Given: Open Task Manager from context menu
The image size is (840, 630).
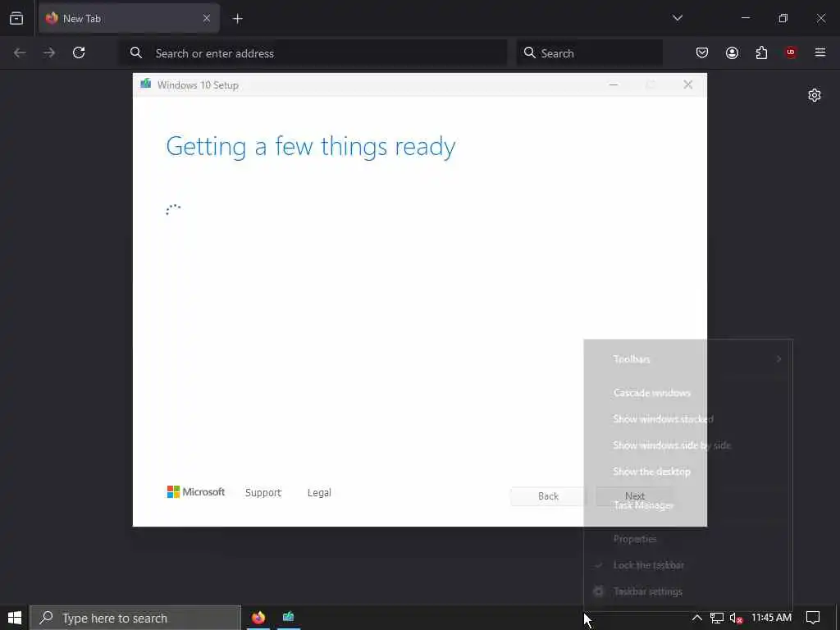Looking at the screenshot, I should (x=688, y=505).
